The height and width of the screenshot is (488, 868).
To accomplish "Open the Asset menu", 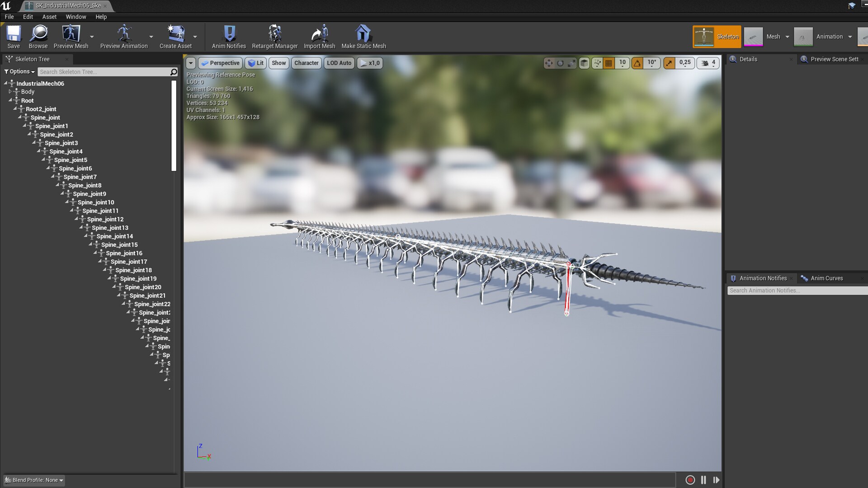I will pyautogui.click(x=49, y=17).
